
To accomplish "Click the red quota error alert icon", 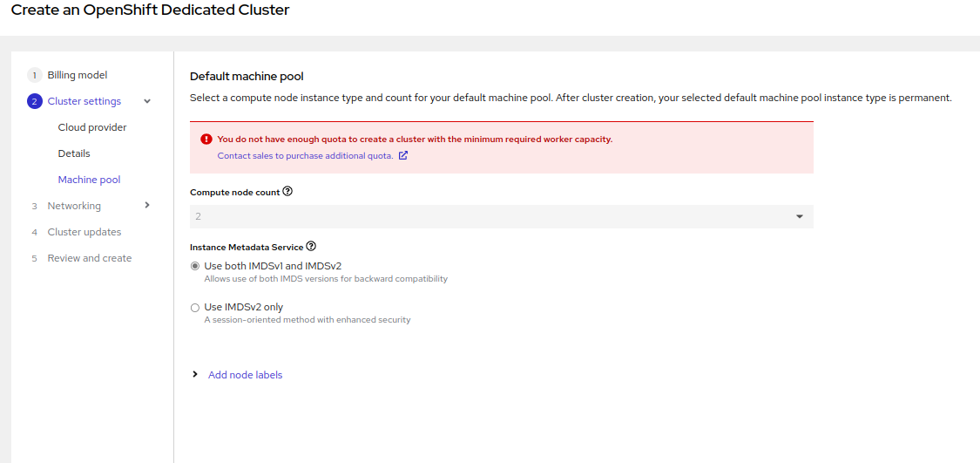I will pos(206,139).
